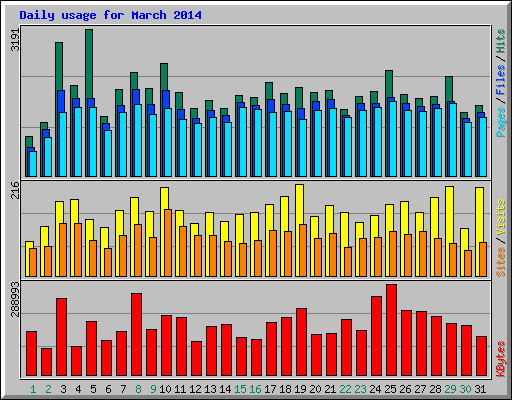
Task: Click day 3 on the x-axis
Action: (63, 389)
